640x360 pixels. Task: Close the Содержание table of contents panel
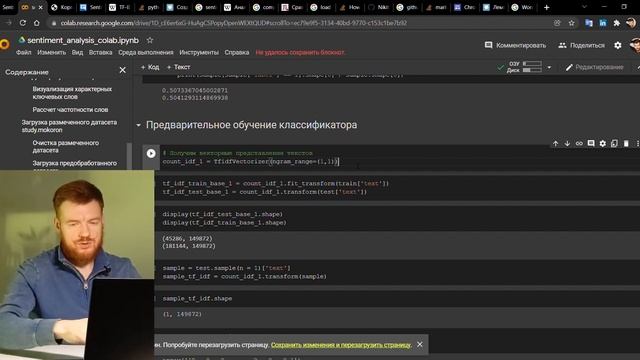[x=122, y=70]
